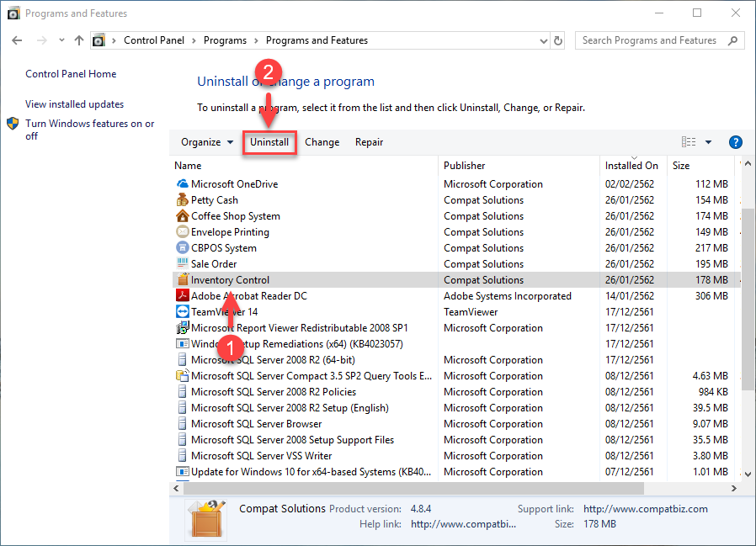
Task: Click the Update for Windows 10 KB icon
Action: [x=182, y=471]
